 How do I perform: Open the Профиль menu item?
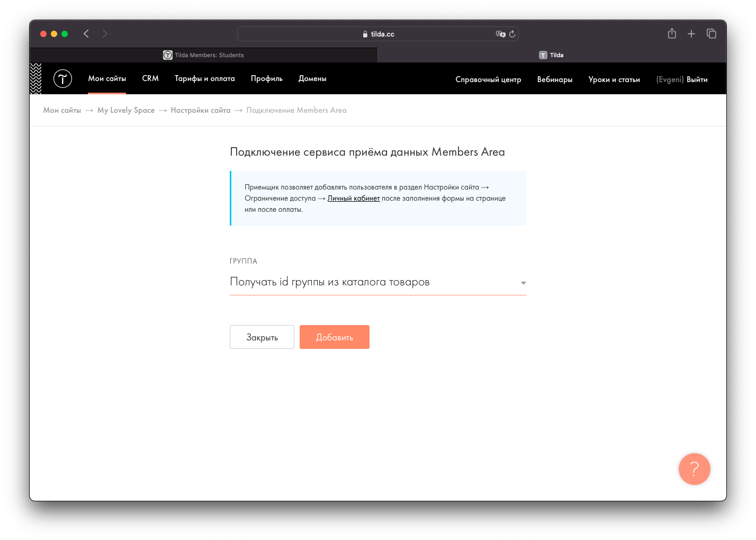tap(267, 78)
